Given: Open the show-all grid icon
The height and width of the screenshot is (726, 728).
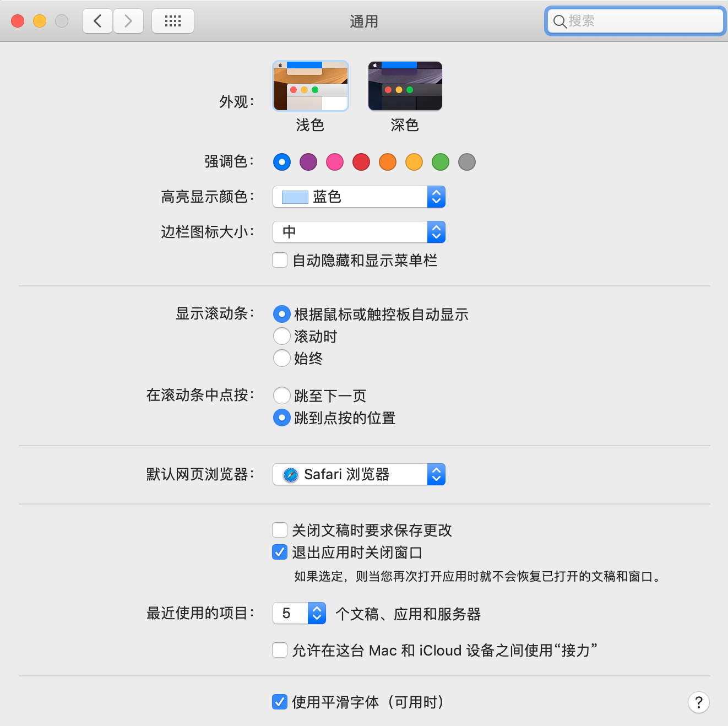Looking at the screenshot, I should 172,21.
